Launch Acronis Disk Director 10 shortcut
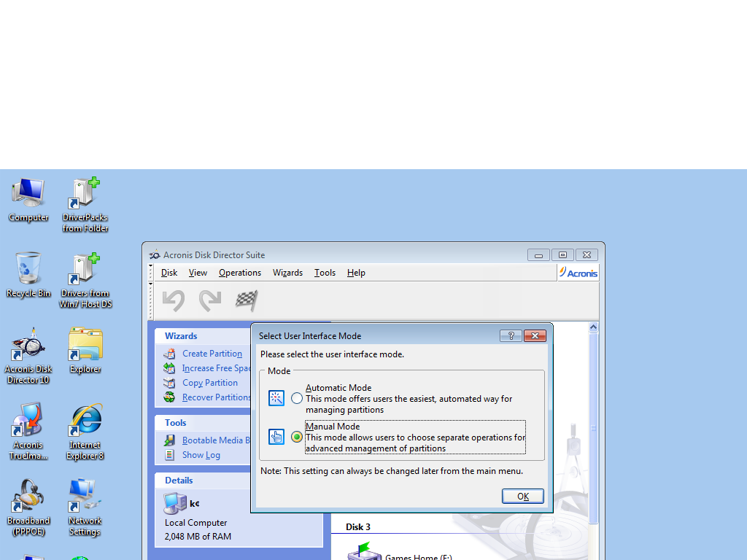747x560 pixels. click(x=28, y=356)
